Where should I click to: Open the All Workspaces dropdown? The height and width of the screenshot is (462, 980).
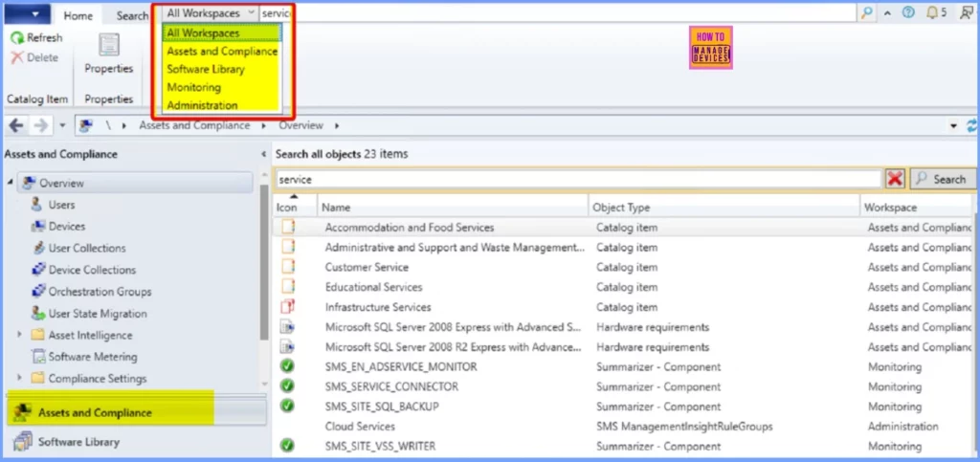click(x=210, y=12)
